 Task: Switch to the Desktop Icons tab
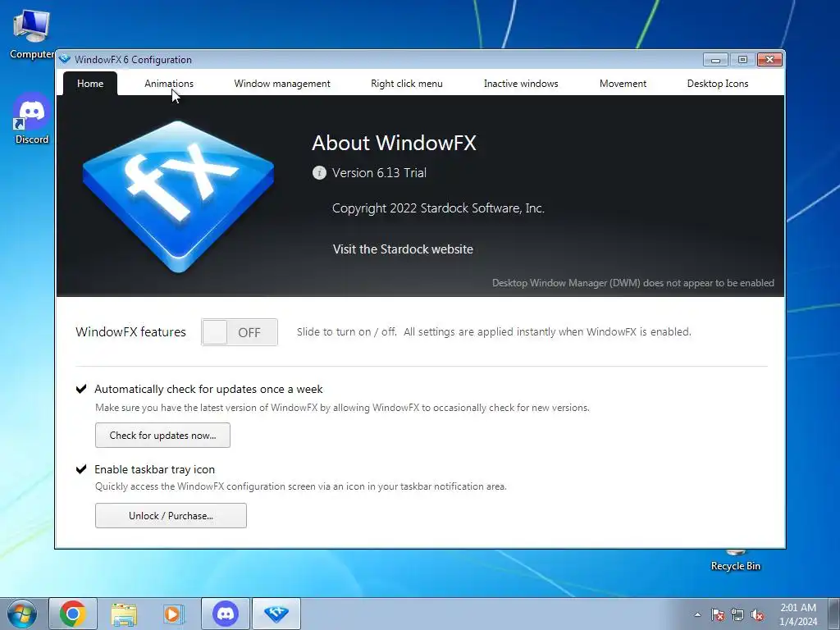(x=717, y=84)
